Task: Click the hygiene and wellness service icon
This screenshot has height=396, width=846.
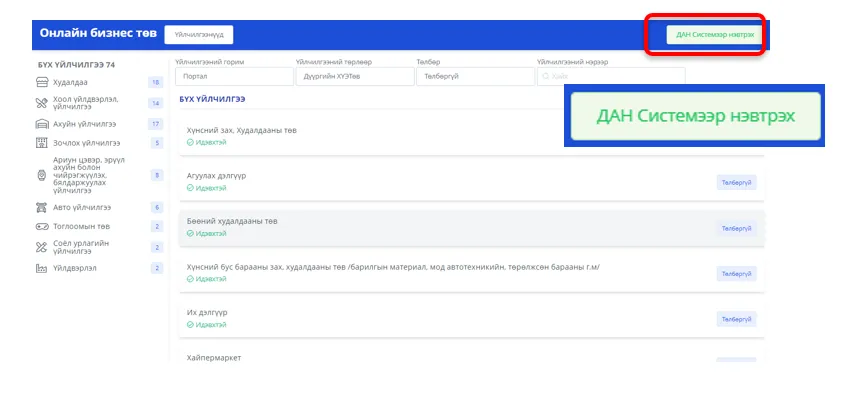Action: (x=42, y=175)
